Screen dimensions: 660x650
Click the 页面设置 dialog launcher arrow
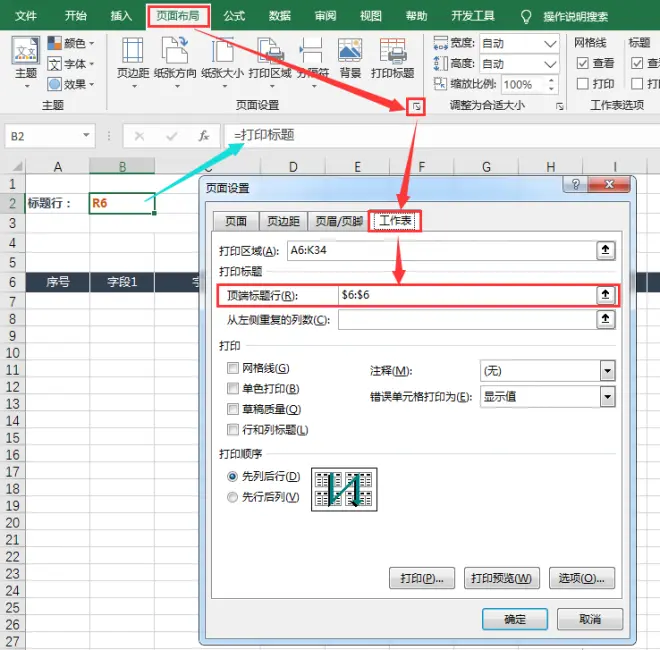[x=416, y=107]
